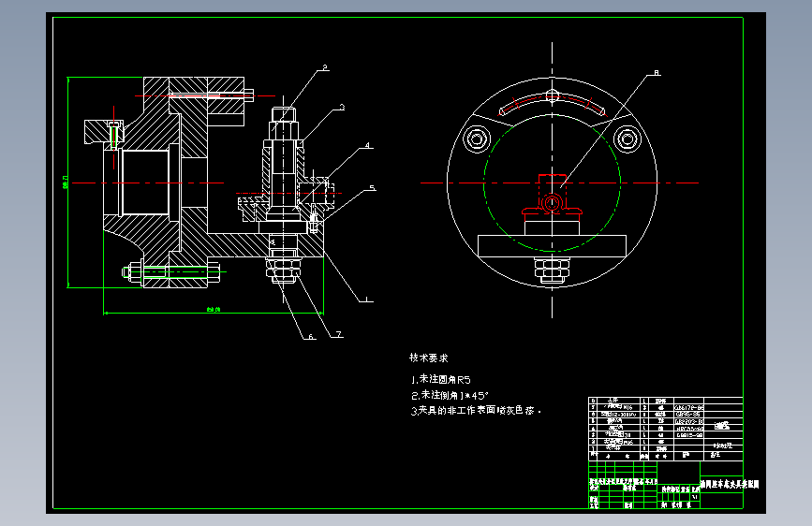Click balloon label '8' on circular view

657,73
